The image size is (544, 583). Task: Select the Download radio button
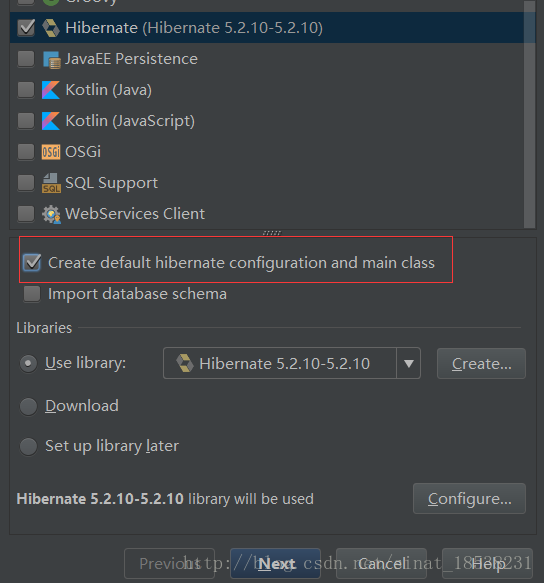tap(28, 406)
